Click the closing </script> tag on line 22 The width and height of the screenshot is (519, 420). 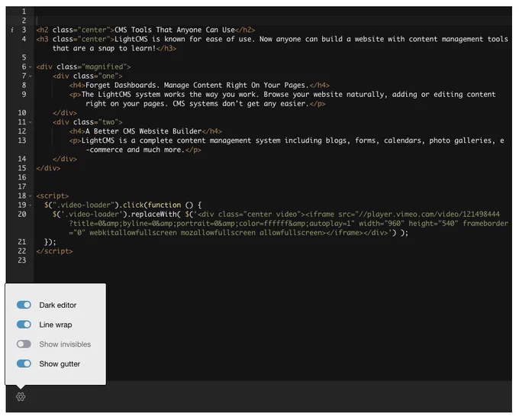54,251
